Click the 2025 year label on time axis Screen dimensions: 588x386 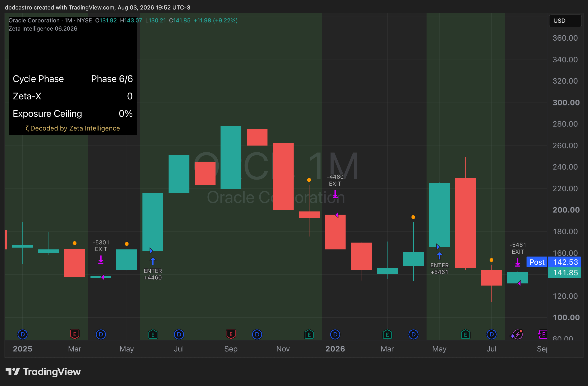point(23,349)
